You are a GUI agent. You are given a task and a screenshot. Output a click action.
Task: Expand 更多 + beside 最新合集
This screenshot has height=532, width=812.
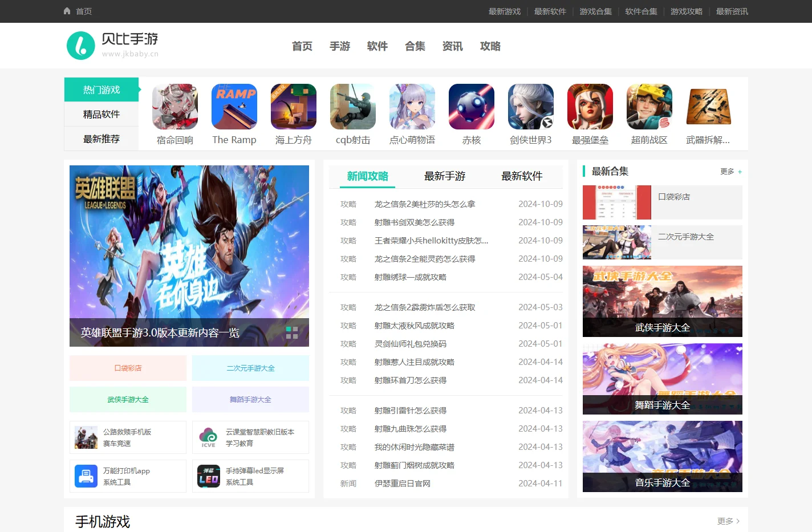point(731,172)
